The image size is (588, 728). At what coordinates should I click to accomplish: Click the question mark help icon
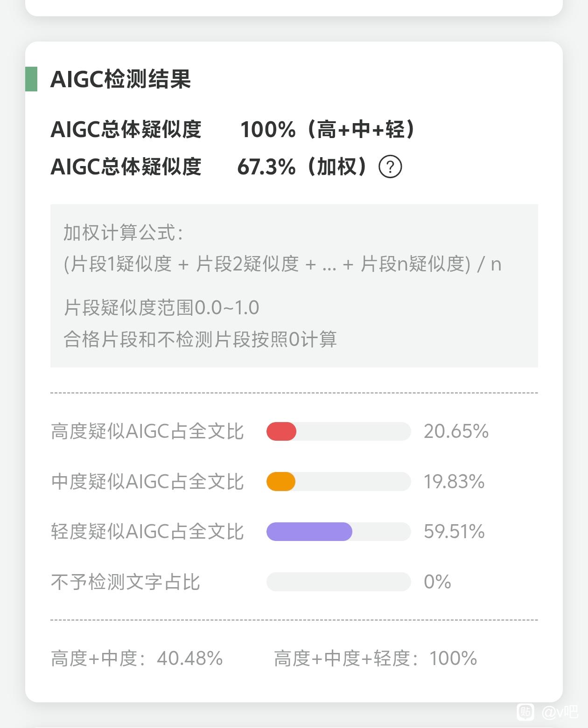point(390,167)
